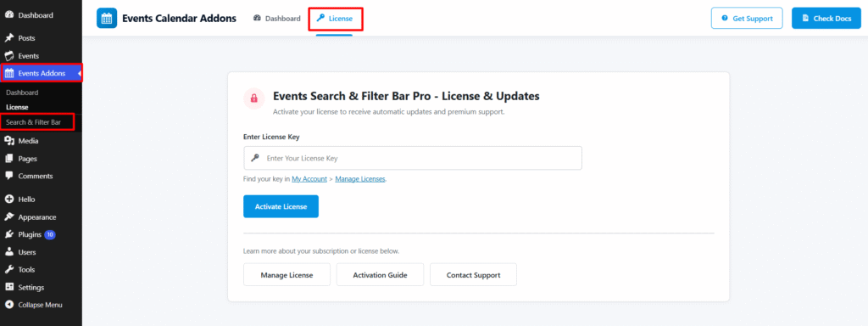Click the Settings sliders icon
This screenshot has height=326, width=868.
coord(8,287)
